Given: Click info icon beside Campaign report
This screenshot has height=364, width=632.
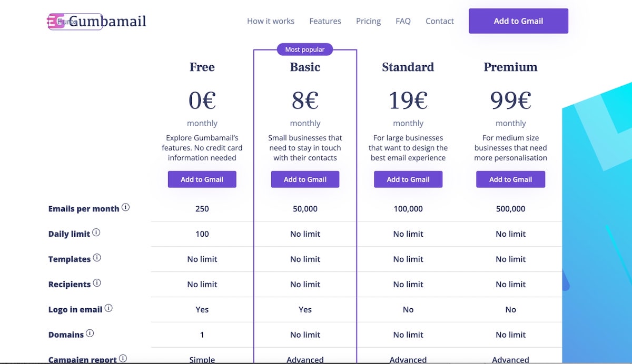Looking at the screenshot, I should [x=123, y=358].
